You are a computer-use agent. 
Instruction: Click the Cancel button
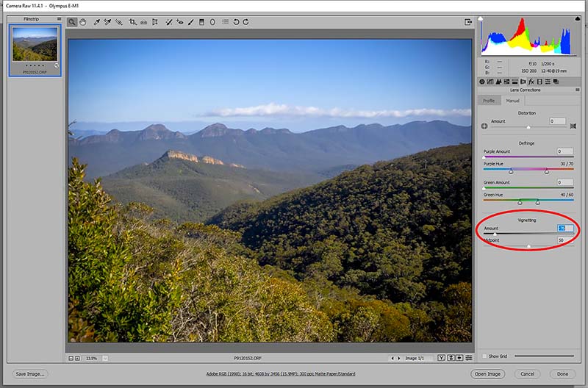coord(527,374)
